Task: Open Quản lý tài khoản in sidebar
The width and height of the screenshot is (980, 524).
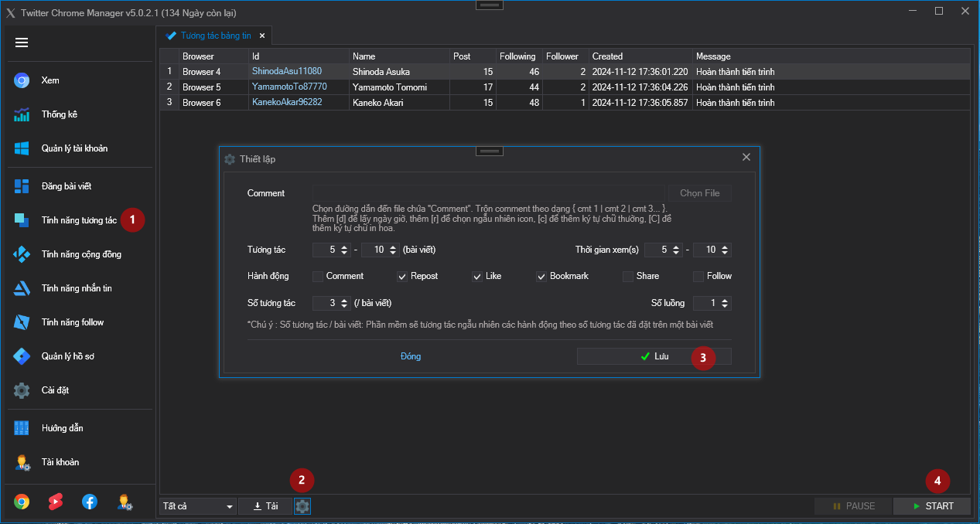Action: coord(74,148)
